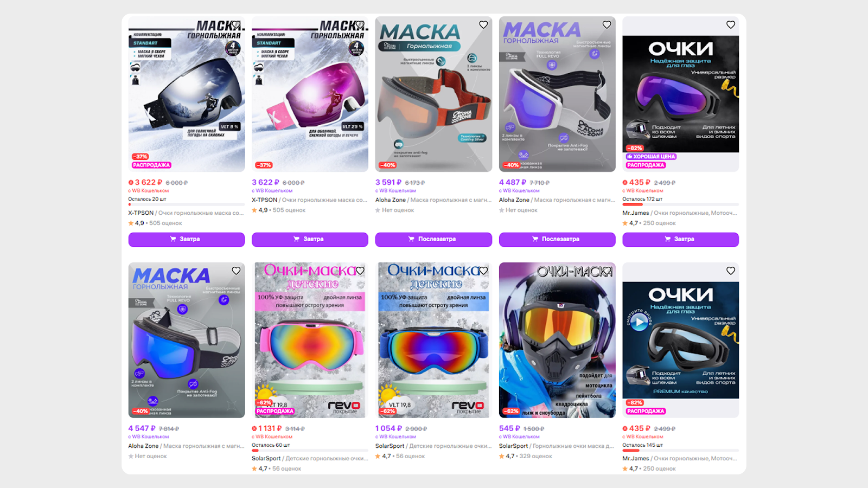The height and width of the screenshot is (488, 868).
Task: Click the heart on bottom-row Mr.James goggles
Action: click(731, 271)
